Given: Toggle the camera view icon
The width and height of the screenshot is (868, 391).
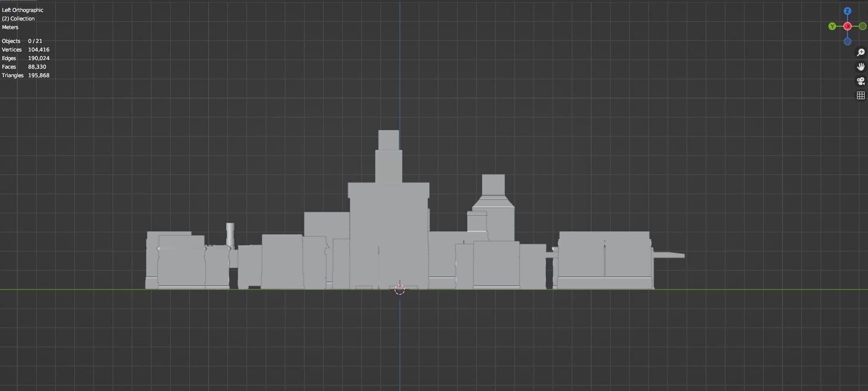Looking at the screenshot, I should tap(861, 81).
